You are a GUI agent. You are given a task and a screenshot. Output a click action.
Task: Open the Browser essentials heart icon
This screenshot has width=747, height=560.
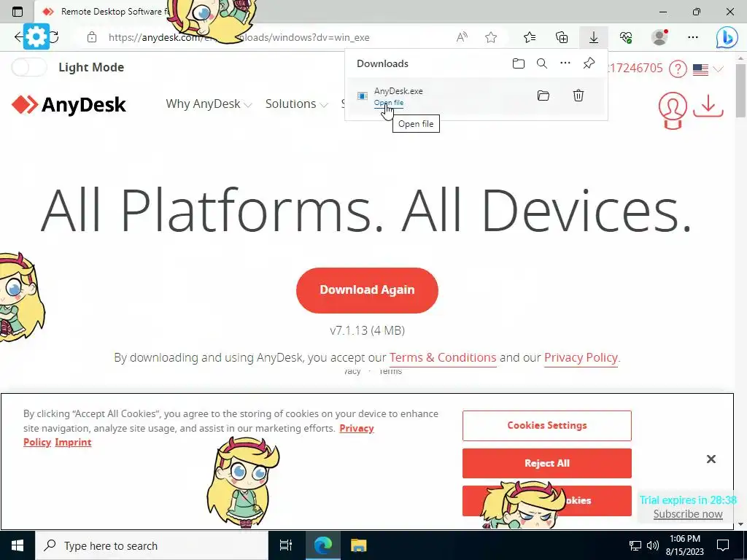pyautogui.click(x=626, y=38)
